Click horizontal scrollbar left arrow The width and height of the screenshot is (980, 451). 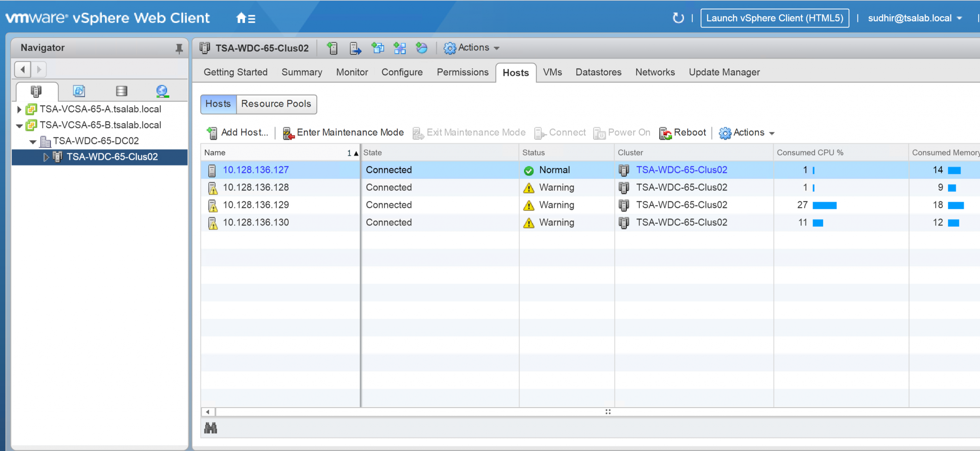point(207,412)
